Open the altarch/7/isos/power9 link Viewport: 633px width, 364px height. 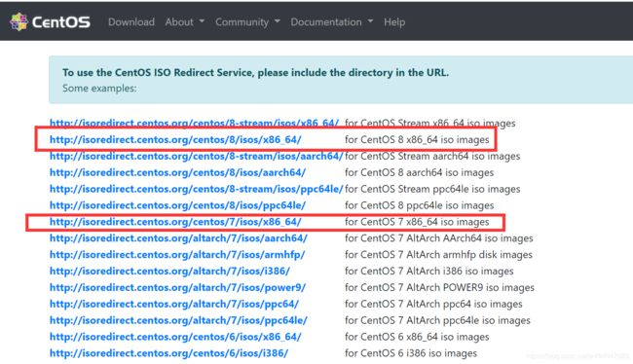point(177,288)
